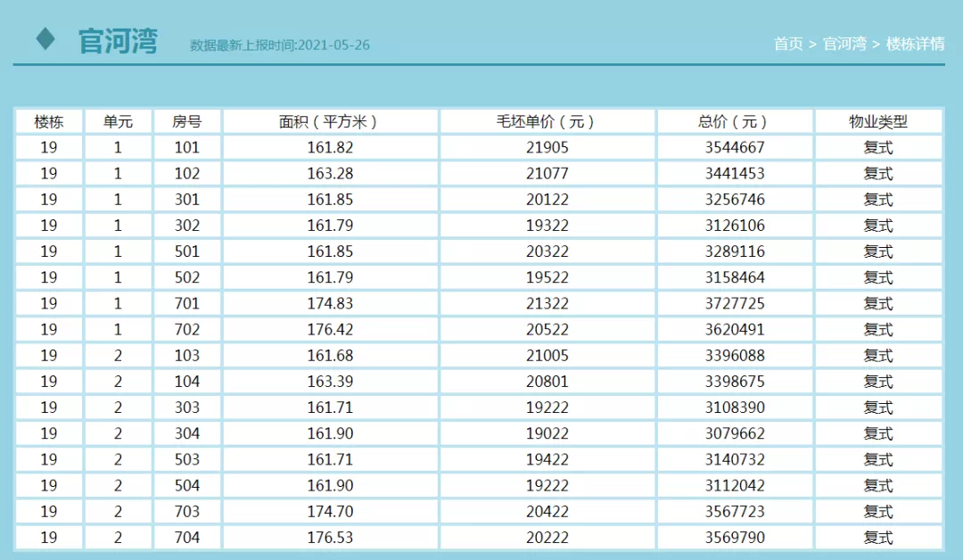Image resolution: width=963 pixels, height=560 pixels.
Task: Click area value 161.68
Action: 331,356
